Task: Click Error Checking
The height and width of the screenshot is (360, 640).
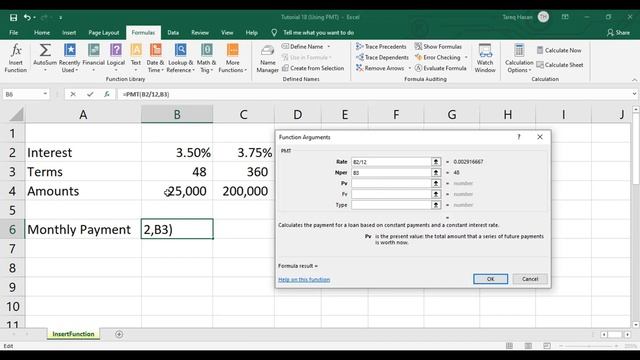Action: click(438, 58)
